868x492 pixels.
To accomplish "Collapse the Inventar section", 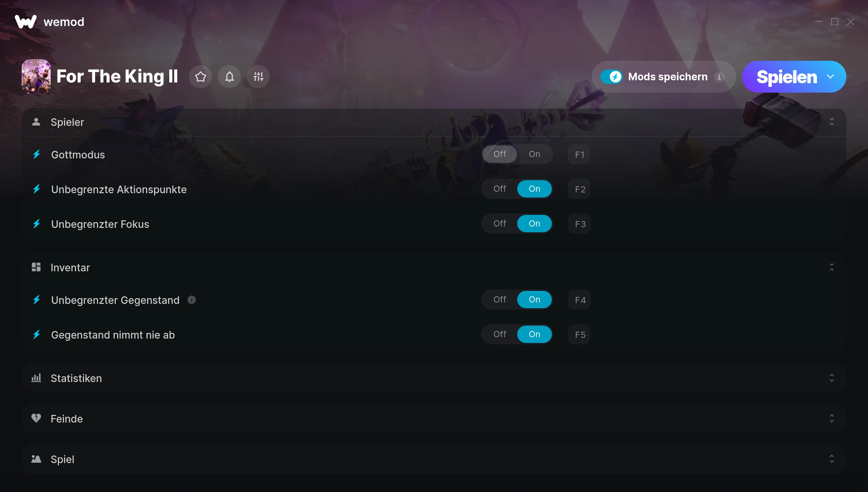I will (x=832, y=267).
